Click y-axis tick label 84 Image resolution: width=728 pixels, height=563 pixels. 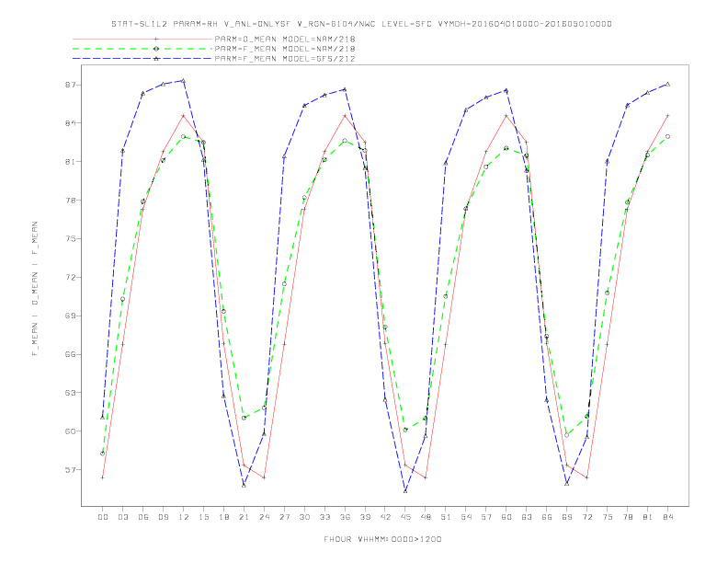71,123
